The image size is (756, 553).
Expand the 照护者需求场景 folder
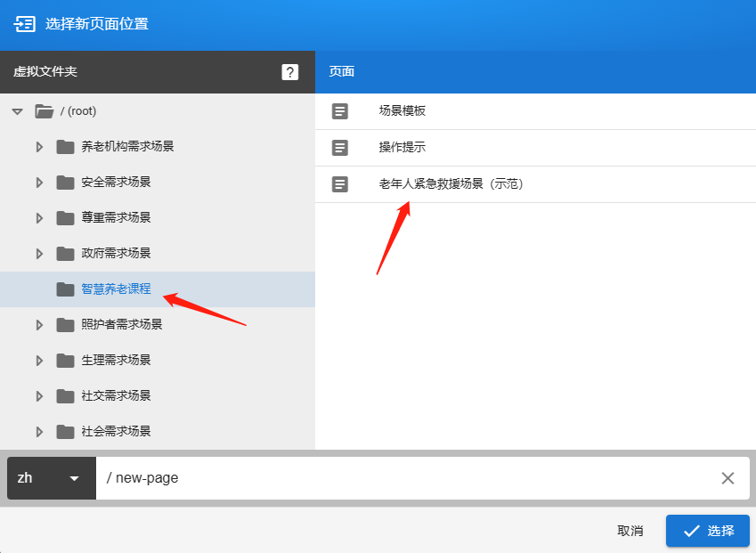(39, 325)
